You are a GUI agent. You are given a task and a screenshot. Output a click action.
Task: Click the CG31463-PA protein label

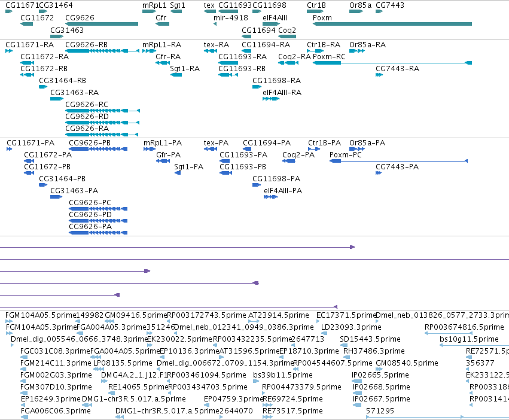(74, 190)
